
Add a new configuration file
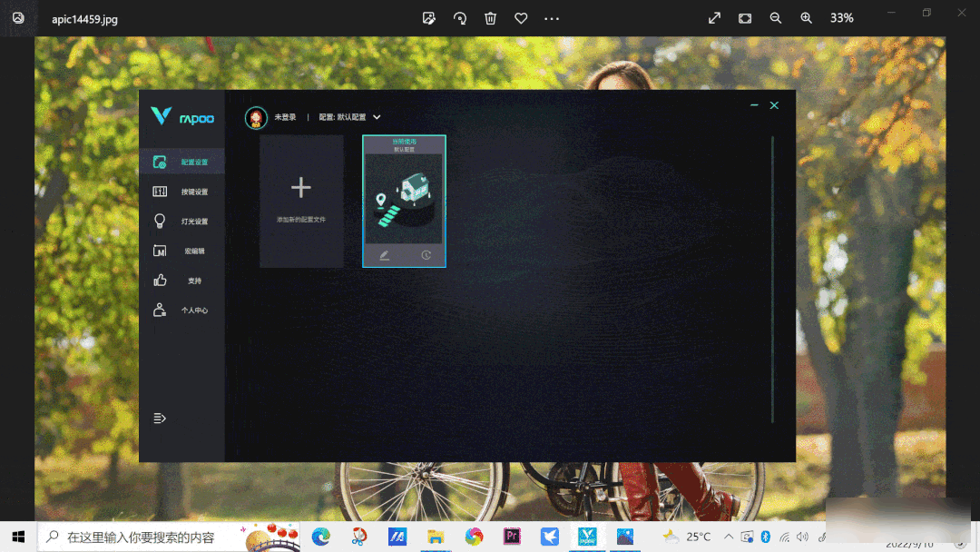[x=301, y=201]
